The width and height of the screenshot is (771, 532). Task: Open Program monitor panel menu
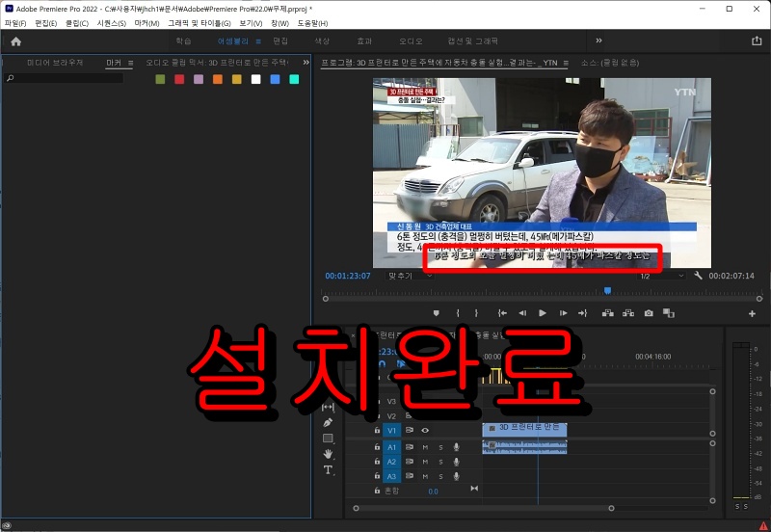pyautogui.click(x=566, y=63)
